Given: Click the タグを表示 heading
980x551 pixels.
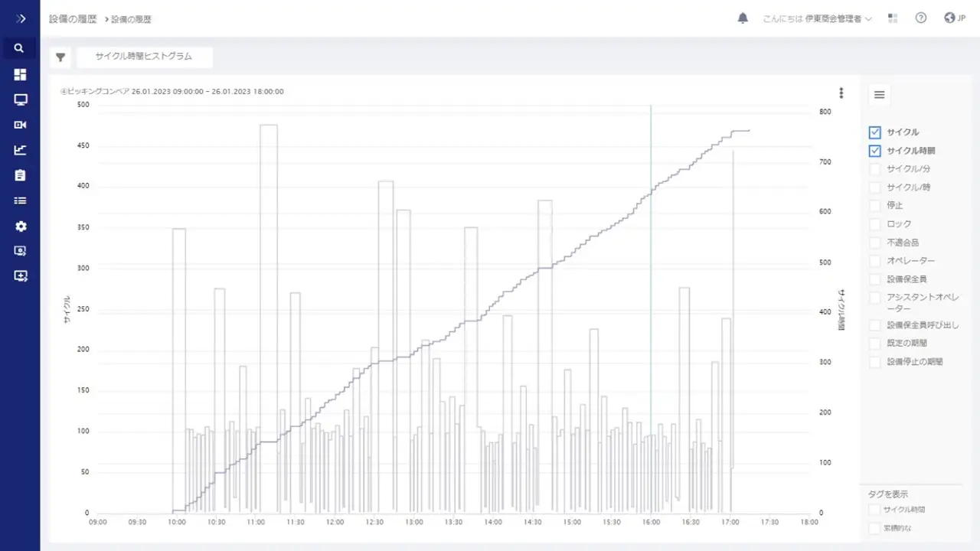Looking at the screenshot, I should coord(889,494).
